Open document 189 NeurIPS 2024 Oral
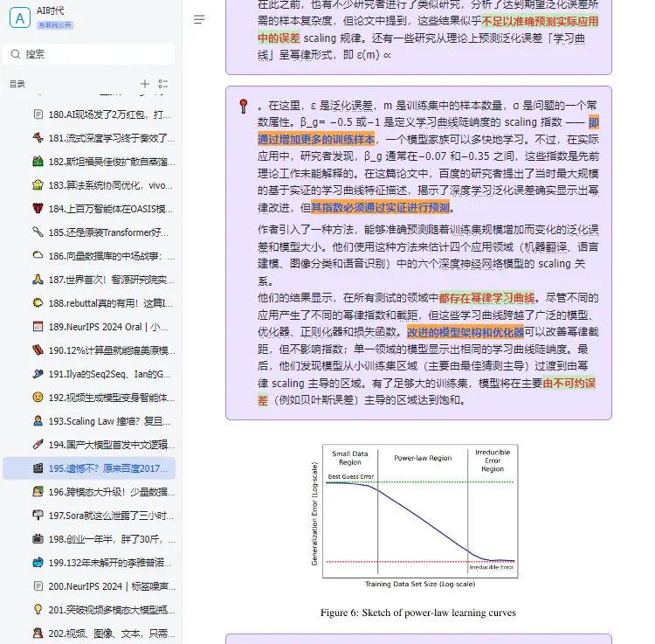The width and height of the screenshot is (655, 644). [x=111, y=327]
